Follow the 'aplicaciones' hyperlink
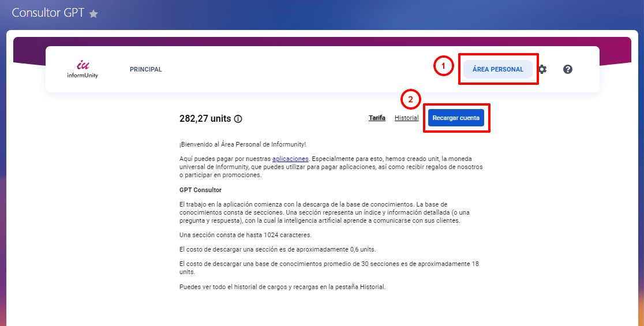 [x=290, y=159]
